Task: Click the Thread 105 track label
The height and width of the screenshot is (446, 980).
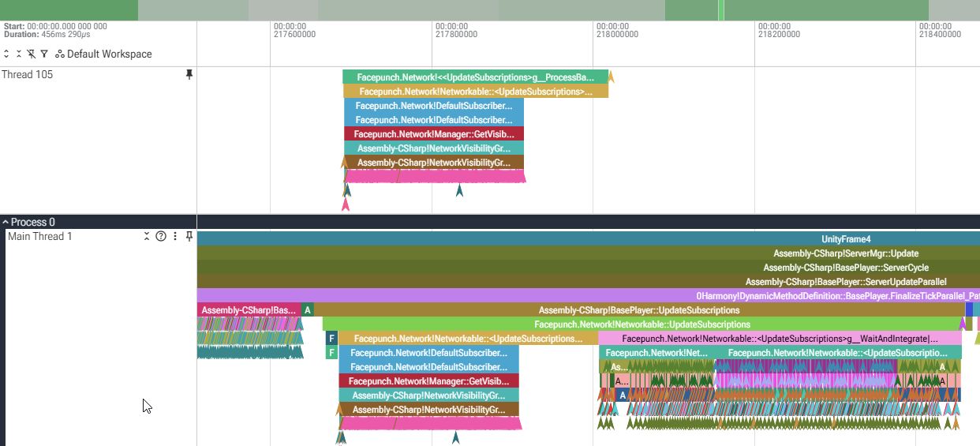Action: 28,74
